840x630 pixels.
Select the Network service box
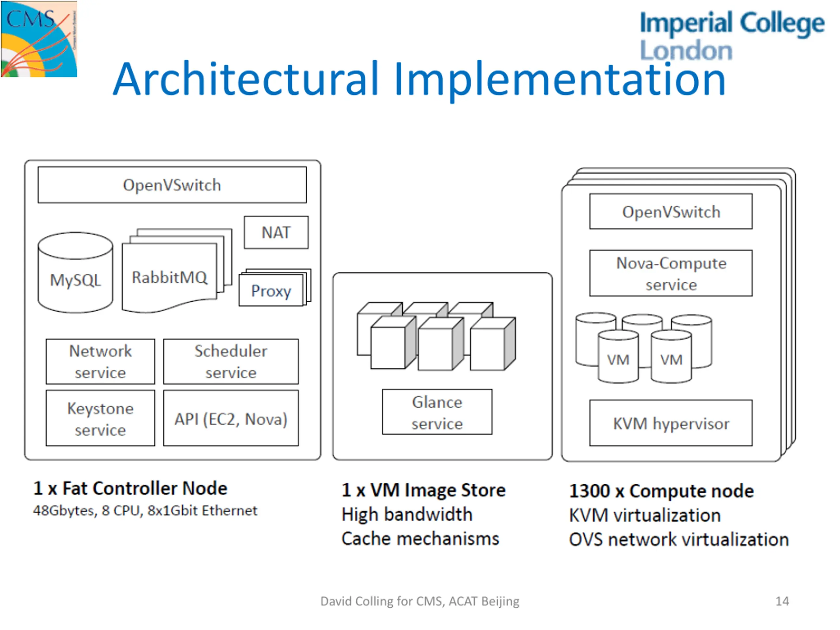pos(100,362)
